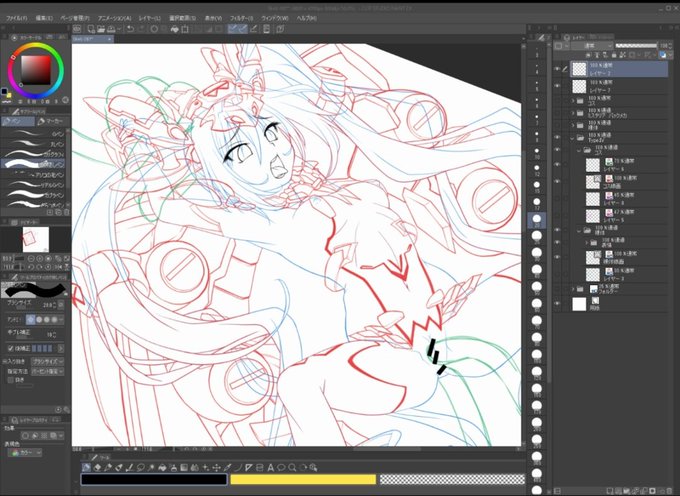
Task: Select the ruler/frame border tool
Action: tap(248, 467)
